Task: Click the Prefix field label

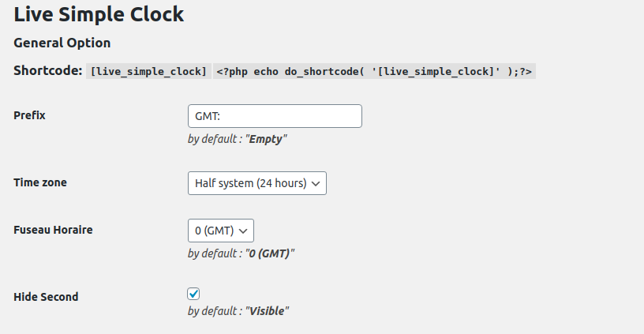Action: pyautogui.click(x=30, y=115)
